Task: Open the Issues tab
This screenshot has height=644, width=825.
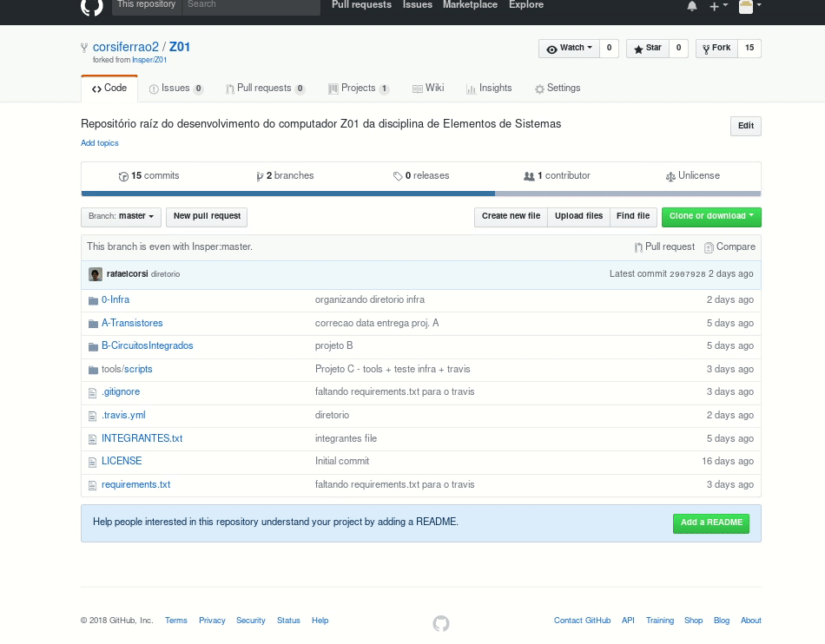Action: tap(176, 89)
